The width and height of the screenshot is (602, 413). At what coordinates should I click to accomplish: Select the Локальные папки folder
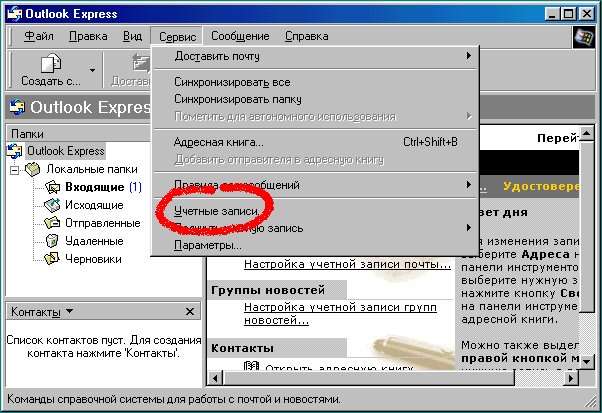click(92, 169)
